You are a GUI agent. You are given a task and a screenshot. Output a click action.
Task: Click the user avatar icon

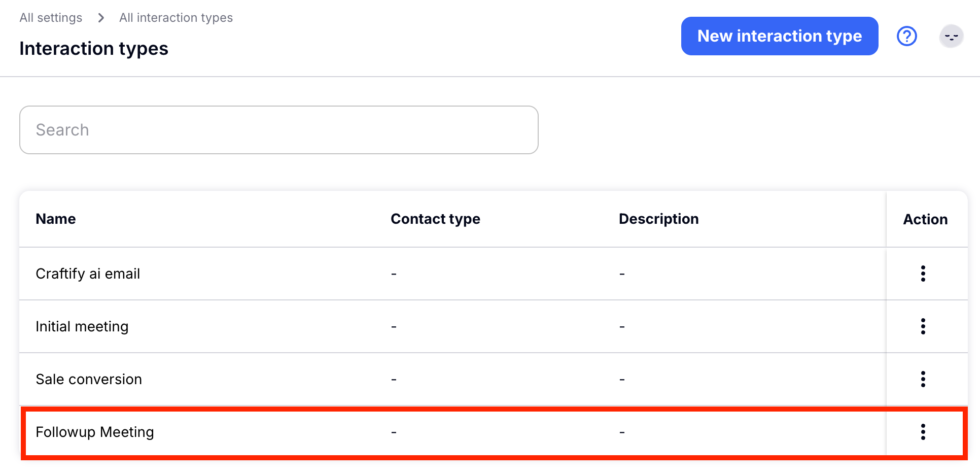[951, 37]
